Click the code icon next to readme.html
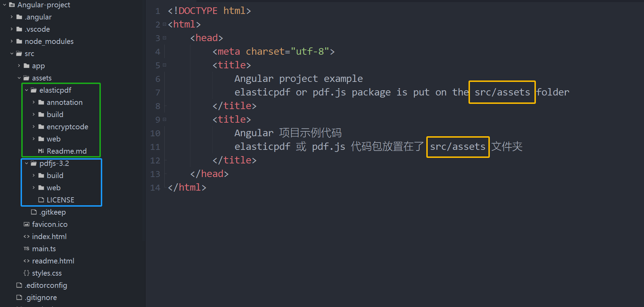The width and height of the screenshot is (644, 307). (27, 261)
